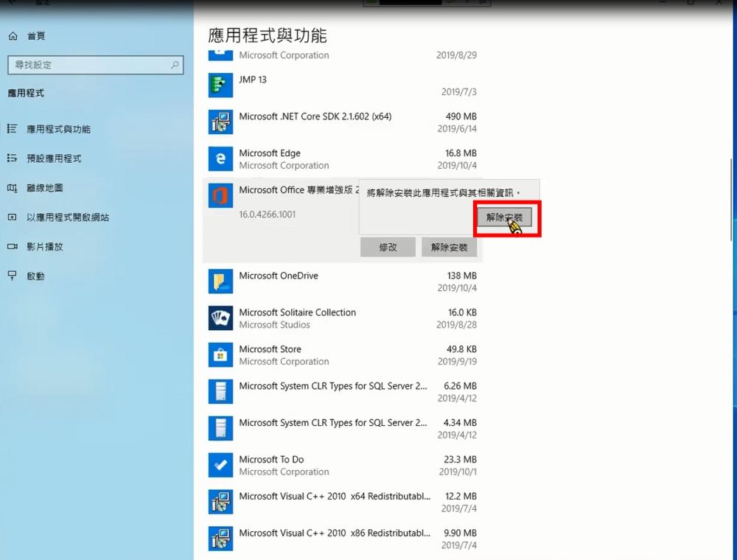Select Visual C++ 2010 x86 Redistributable entry
Screen dimensions: 737x560
tap(342, 539)
